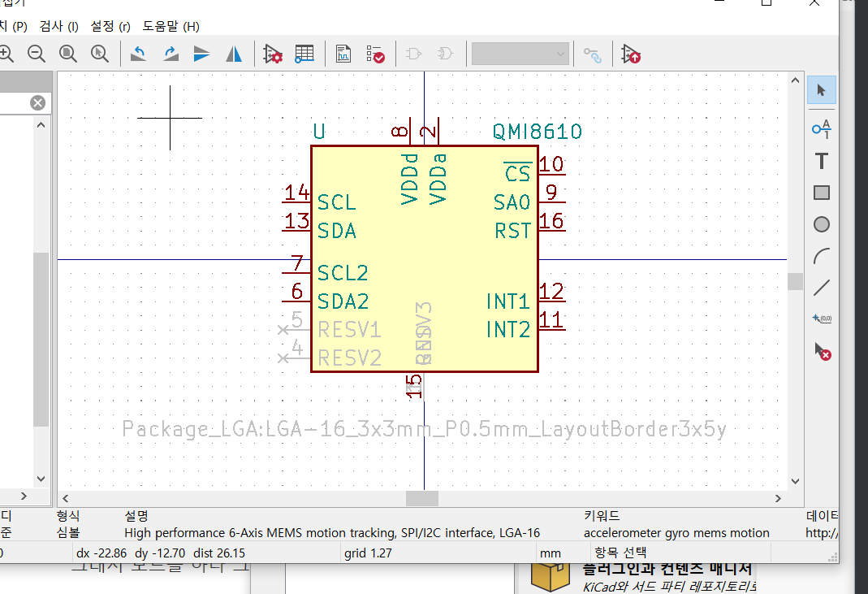
Task: Select the QMI8610 value field text
Action: (537, 132)
